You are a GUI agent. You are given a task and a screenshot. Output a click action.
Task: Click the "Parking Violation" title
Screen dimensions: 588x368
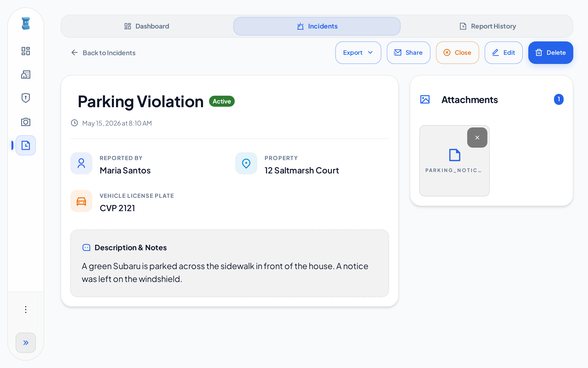pyautogui.click(x=141, y=101)
